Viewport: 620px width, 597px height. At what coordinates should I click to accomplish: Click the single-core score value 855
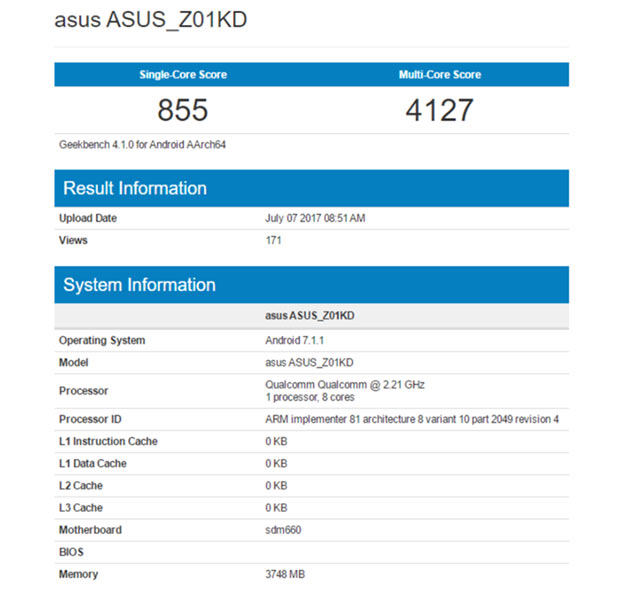(x=183, y=110)
